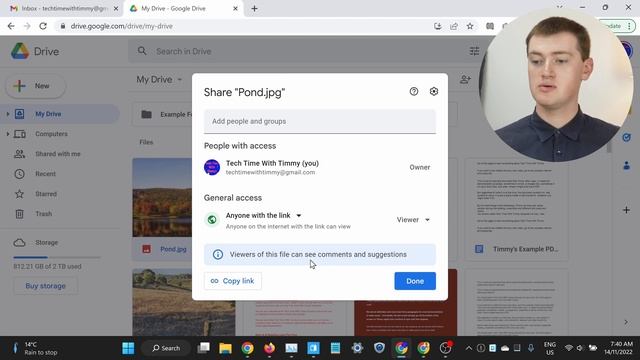Viewport: 640px width, 360px height.
Task: Click Tech Time With Timmy avatar
Action: click(x=212, y=167)
